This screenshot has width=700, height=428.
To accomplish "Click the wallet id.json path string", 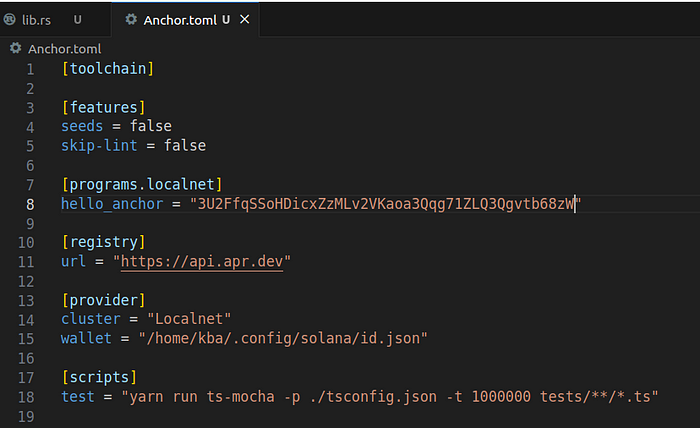I will point(287,338).
